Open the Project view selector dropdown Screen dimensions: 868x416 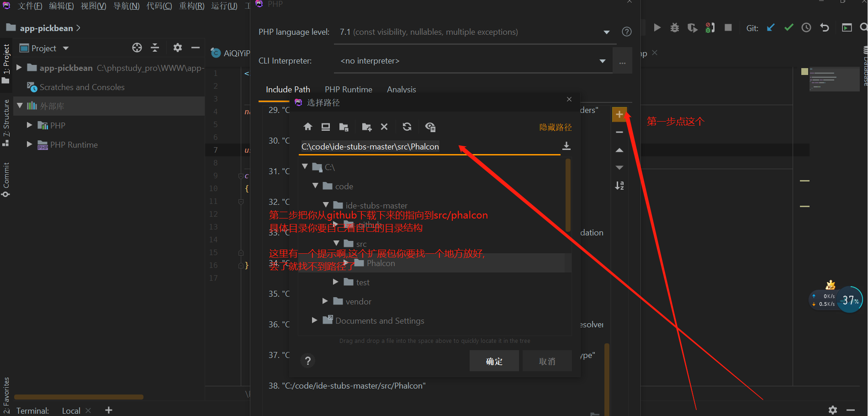click(x=66, y=48)
